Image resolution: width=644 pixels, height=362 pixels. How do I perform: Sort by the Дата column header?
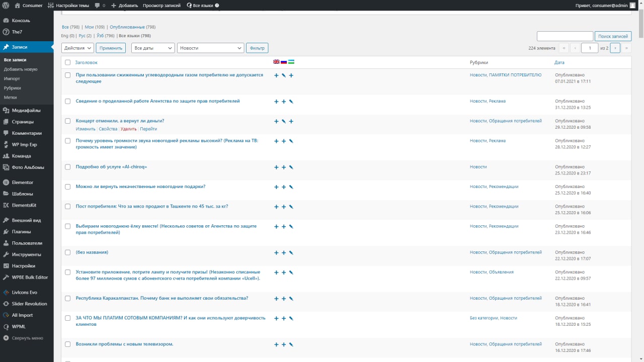(559, 62)
